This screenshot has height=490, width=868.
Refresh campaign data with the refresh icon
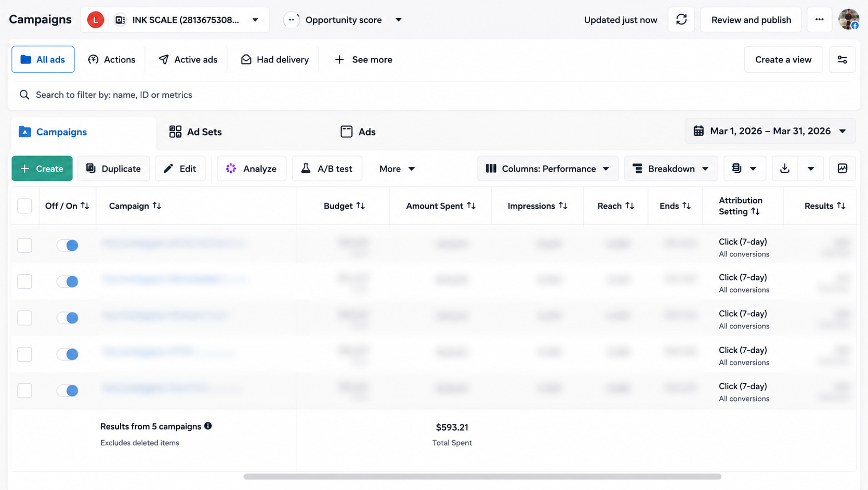pos(681,20)
